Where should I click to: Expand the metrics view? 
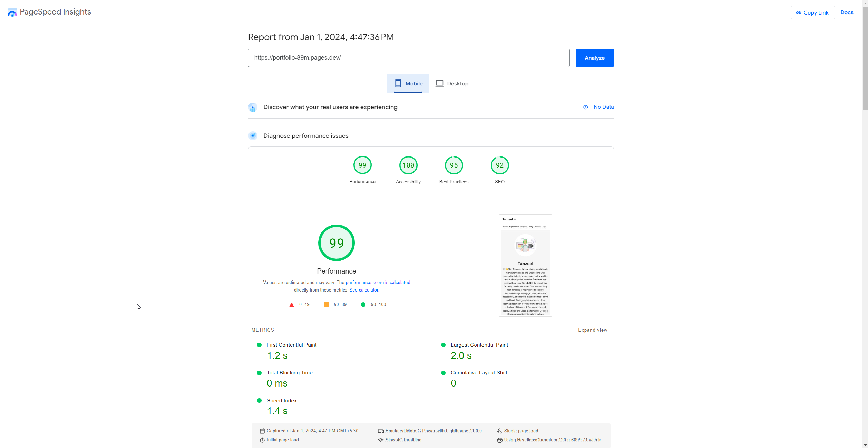[x=592, y=330]
